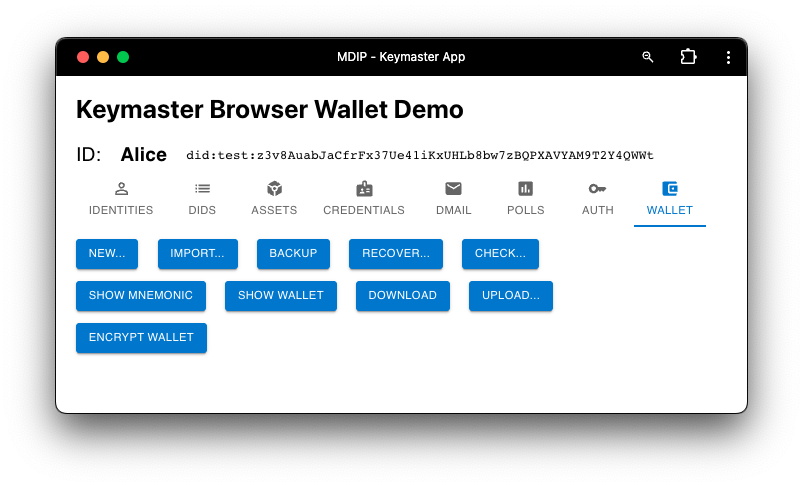803x487 pixels.
Task: Click the DID string text
Action: (419, 156)
